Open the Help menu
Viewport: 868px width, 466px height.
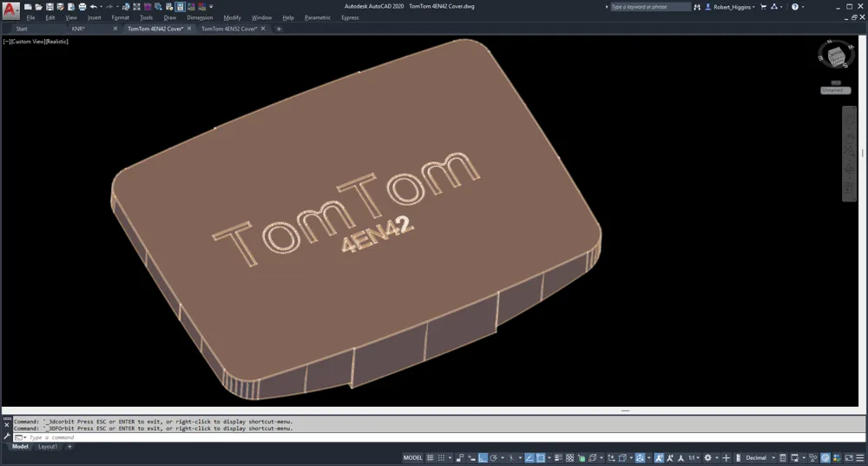point(288,17)
